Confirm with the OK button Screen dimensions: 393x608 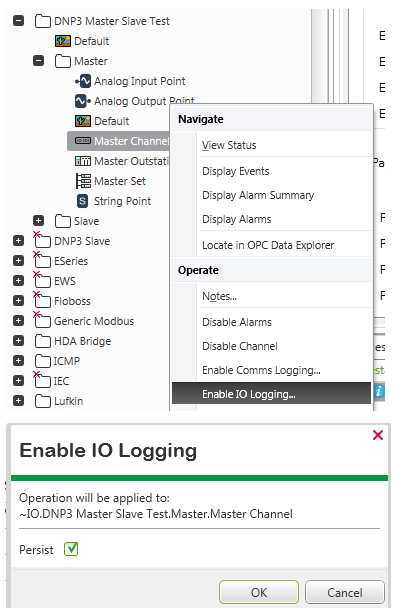259,592
